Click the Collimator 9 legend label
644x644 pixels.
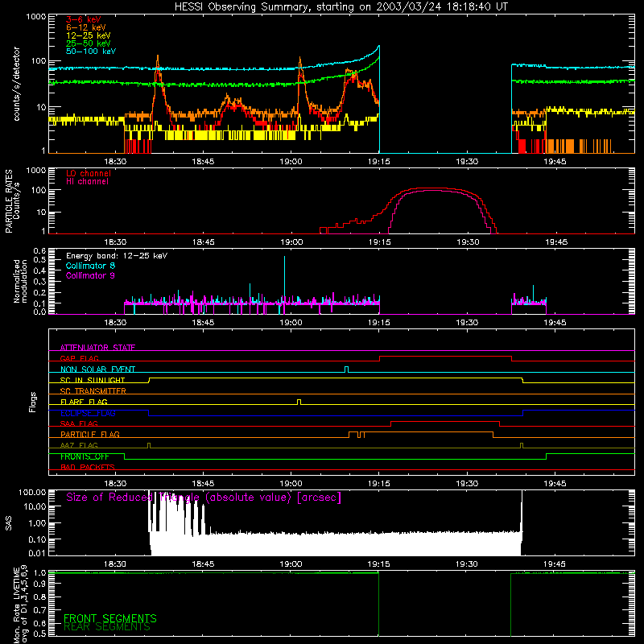pyautogui.click(x=90, y=275)
